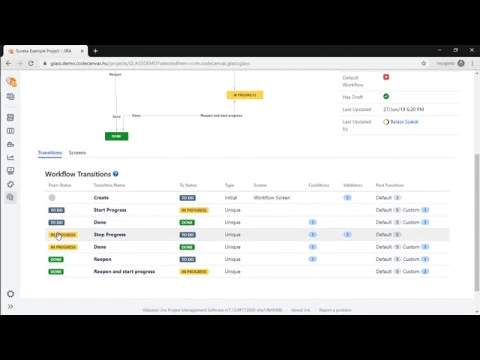480x360 pixels.
Task: Click Initial type in the Create row
Action: click(x=231, y=198)
